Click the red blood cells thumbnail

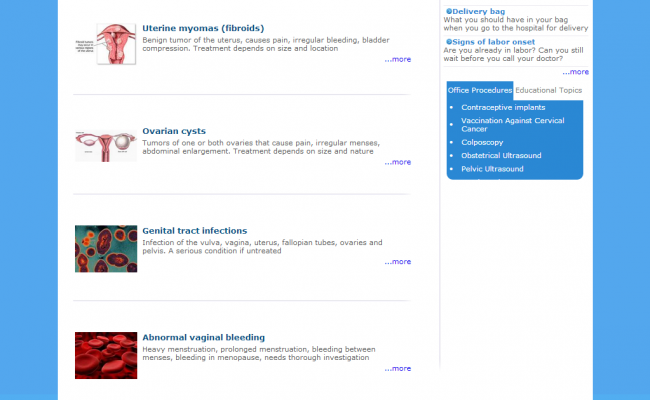tap(106, 355)
